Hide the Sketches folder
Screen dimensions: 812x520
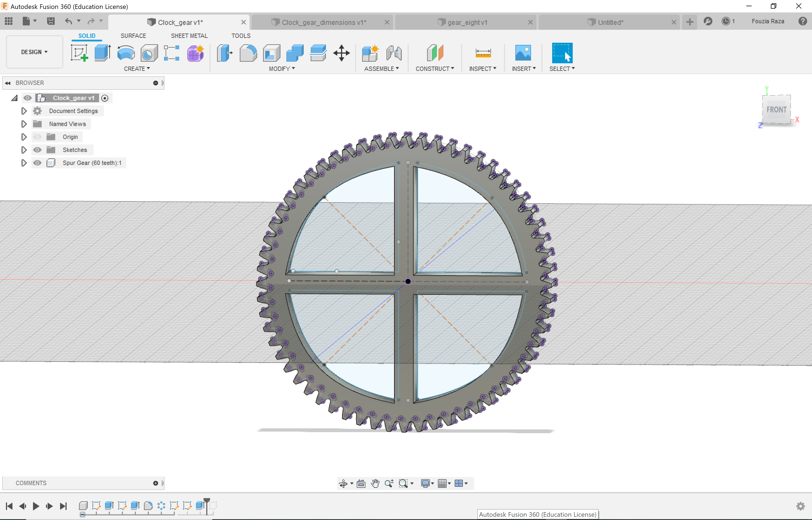pos(37,150)
